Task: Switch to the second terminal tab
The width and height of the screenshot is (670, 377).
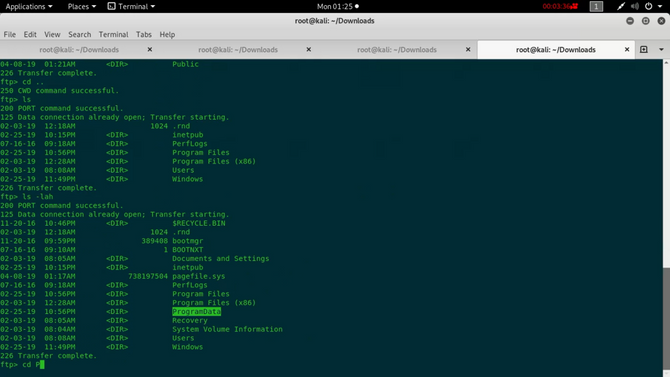Action: 238,50
